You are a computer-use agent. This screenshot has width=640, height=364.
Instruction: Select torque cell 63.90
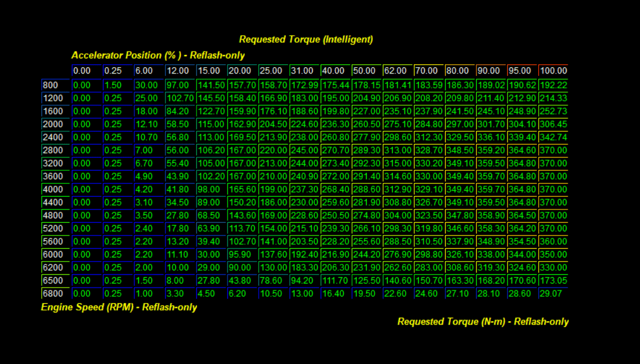tap(211, 229)
